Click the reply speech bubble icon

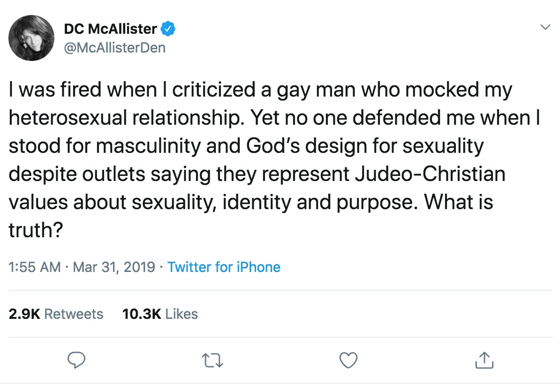click(76, 360)
